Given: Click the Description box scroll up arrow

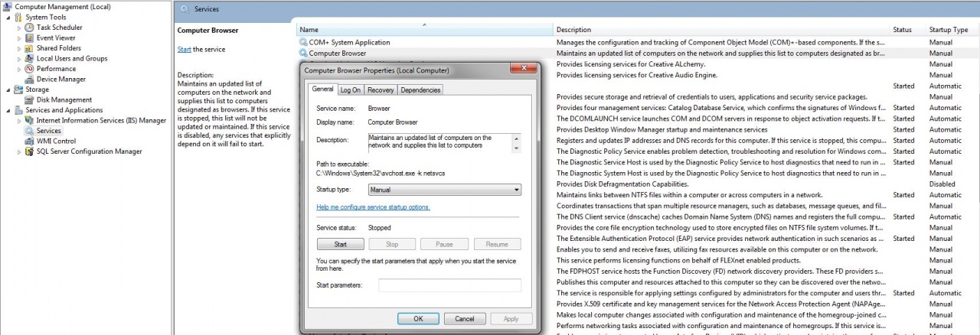Looking at the screenshot, I should (x=516, y=138).
